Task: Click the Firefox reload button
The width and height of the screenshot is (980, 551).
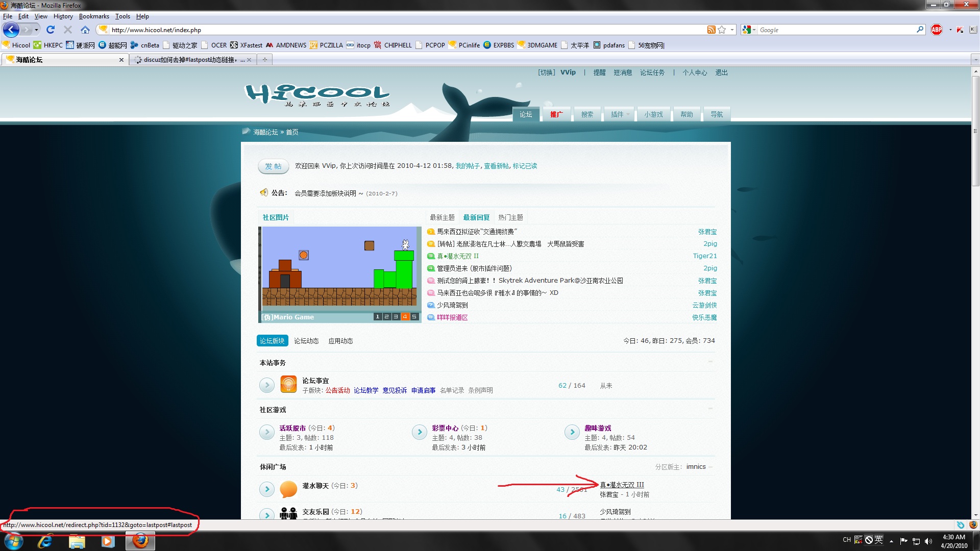Action: [x=50, y=30]
